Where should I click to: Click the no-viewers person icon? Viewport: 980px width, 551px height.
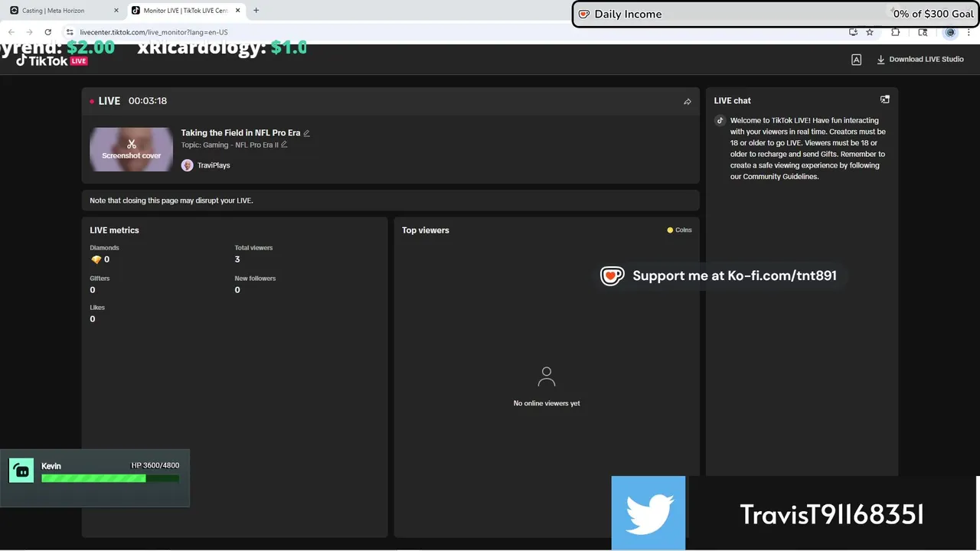point(547,377)
